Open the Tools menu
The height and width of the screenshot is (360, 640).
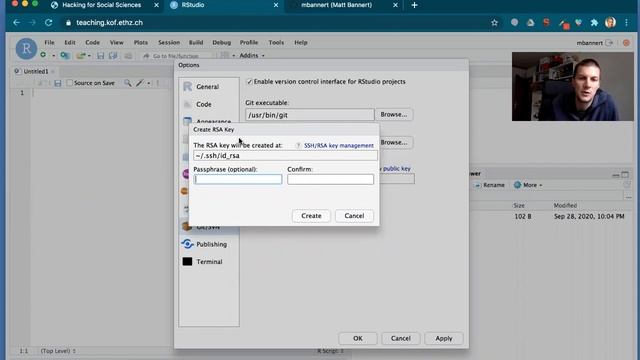(276, 42)
